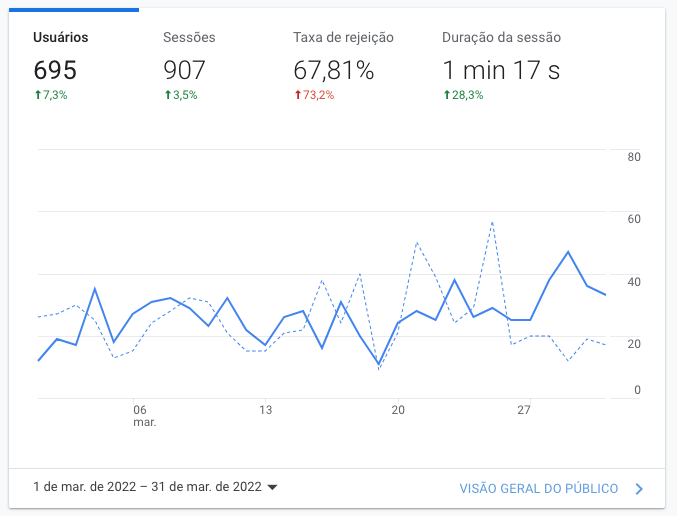677x516 pixels.
Task: Select the Usuários metric tab
Action: (x=61, y=38)
